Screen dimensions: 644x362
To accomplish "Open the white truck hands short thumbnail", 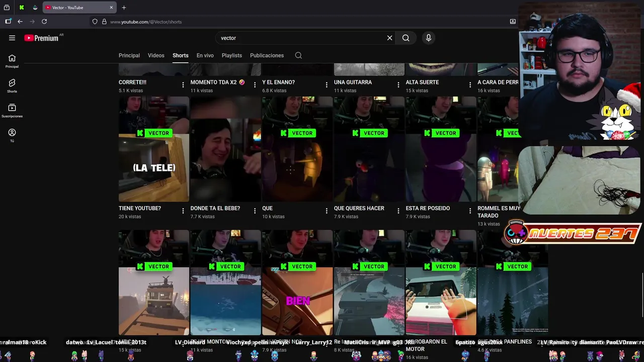I will (441, 283).
